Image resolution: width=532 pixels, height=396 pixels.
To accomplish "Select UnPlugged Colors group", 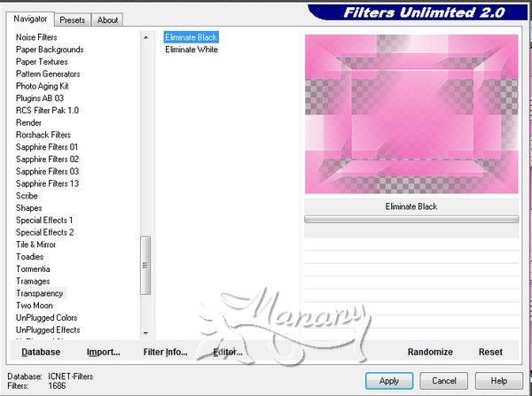I will click(x=46, y=318).
